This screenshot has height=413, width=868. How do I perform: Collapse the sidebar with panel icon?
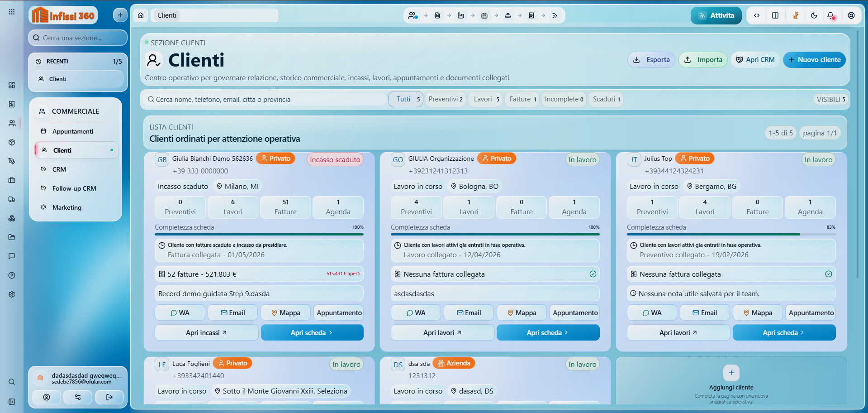[12, 402]
